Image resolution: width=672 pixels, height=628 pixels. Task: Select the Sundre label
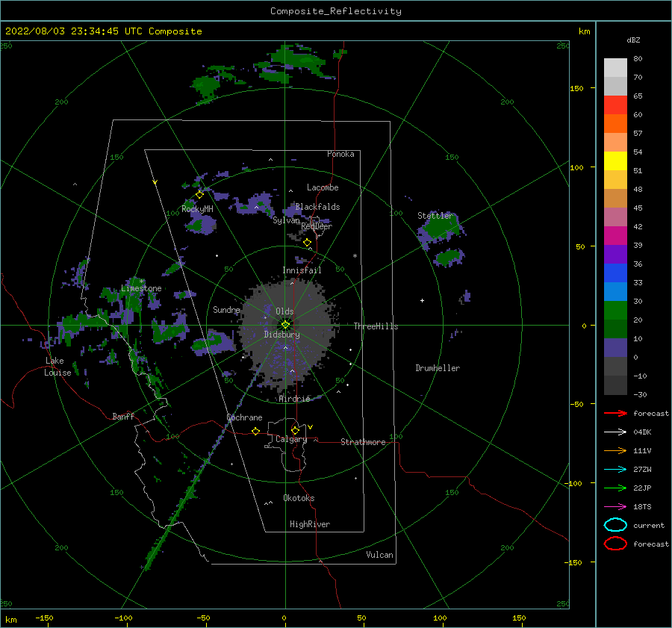point(226,309)
